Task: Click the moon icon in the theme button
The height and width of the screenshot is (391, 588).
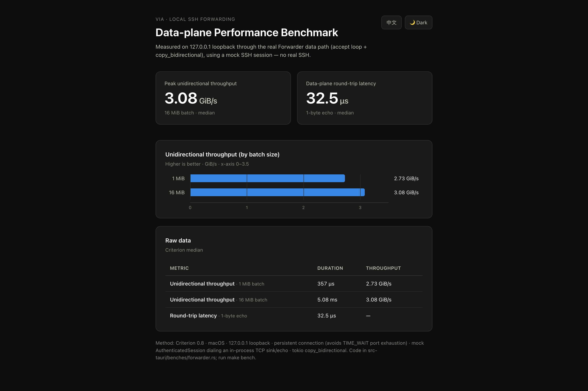Action: pos(412,22)
